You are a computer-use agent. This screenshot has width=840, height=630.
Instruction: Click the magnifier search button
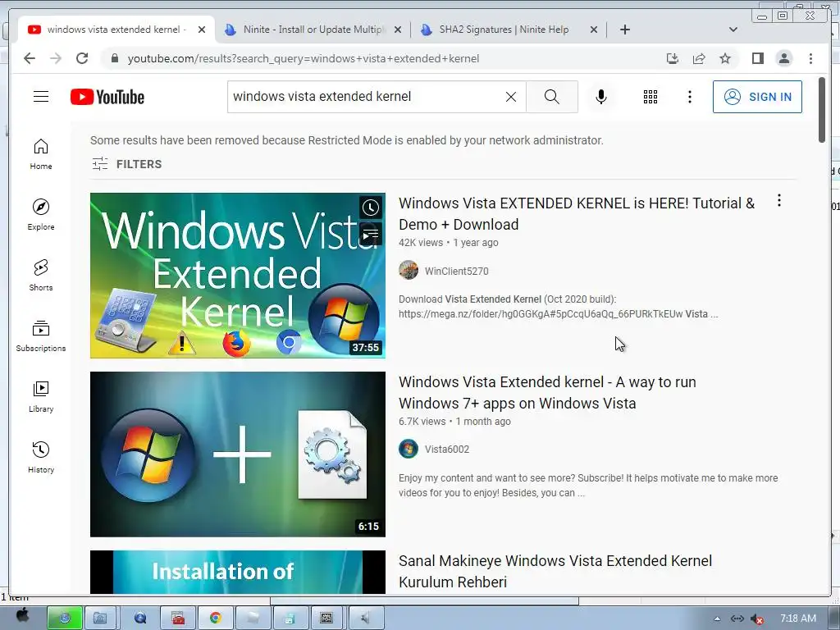[x=552, y=97]
